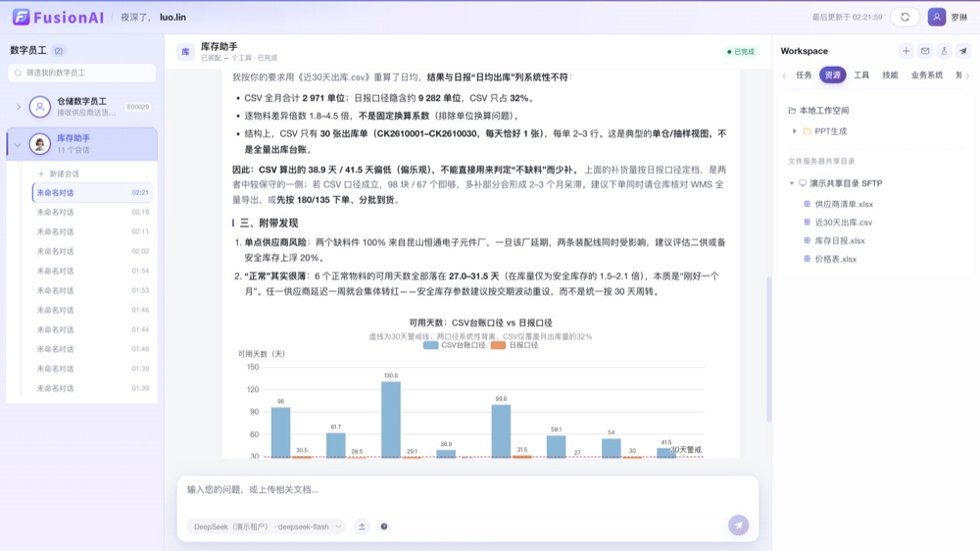Expand the PPT生成 folder triangle
This screenshot has height=551, width=980.
pos(795,131)
